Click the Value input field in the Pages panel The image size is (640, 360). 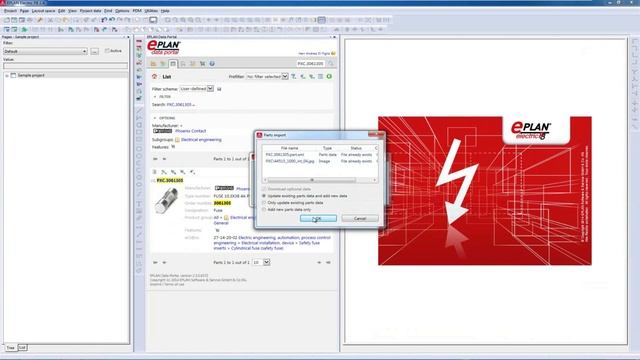65,66
